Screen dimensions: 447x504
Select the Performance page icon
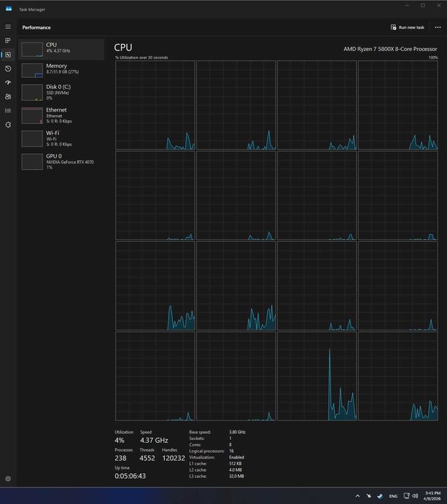pos(8,55)
